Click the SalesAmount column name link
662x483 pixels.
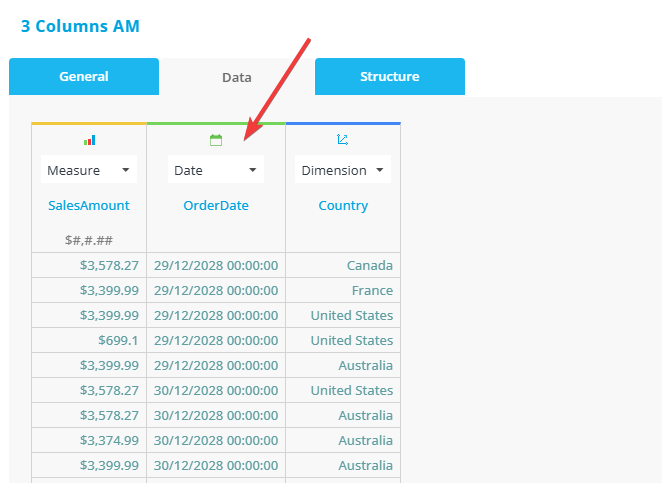coord(89,206)
